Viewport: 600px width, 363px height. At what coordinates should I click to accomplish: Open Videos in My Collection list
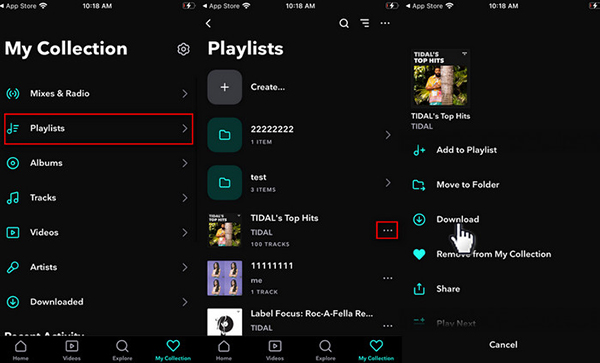[98, 233]
